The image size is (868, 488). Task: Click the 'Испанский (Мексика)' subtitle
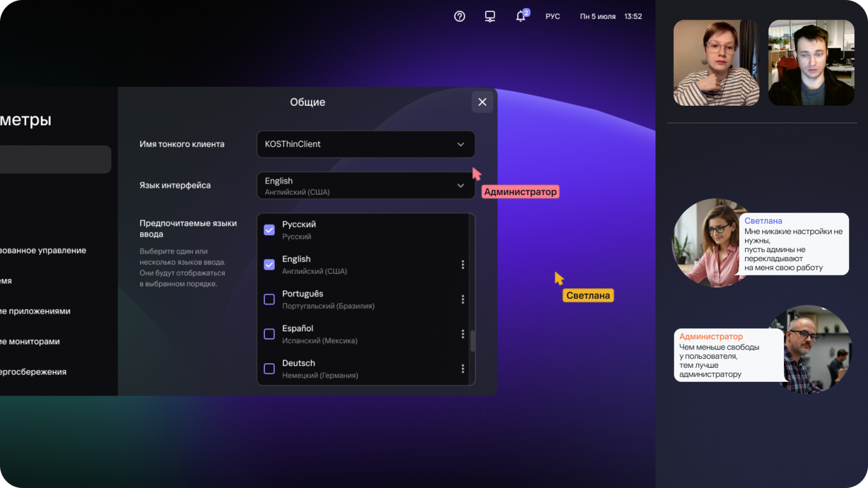[x=320, y=341]
